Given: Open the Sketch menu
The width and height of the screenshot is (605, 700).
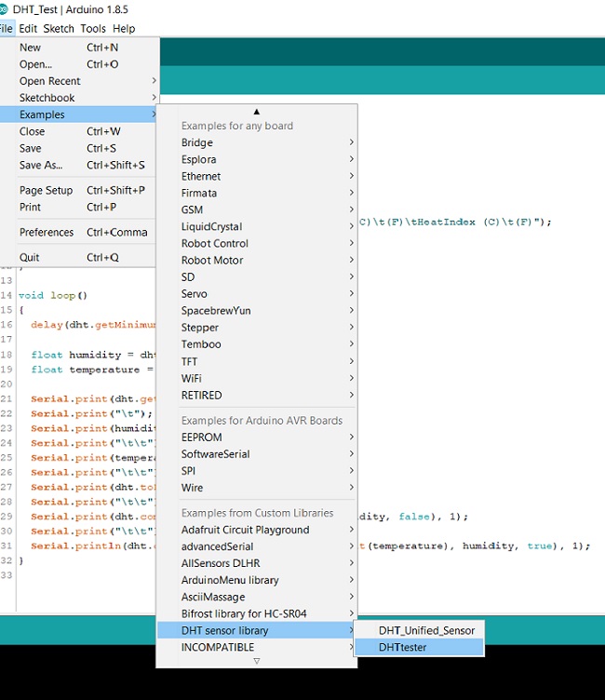Looking at the screenshot, I should (59, 29).
